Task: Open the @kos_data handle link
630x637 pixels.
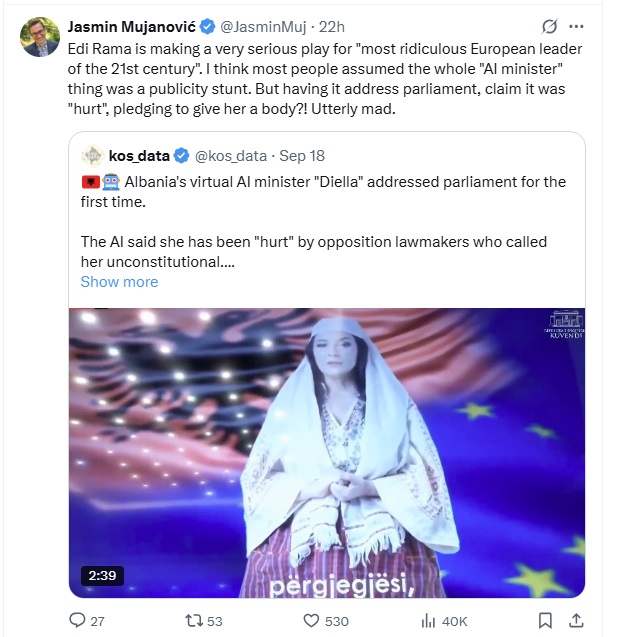Action: point(231,156)
